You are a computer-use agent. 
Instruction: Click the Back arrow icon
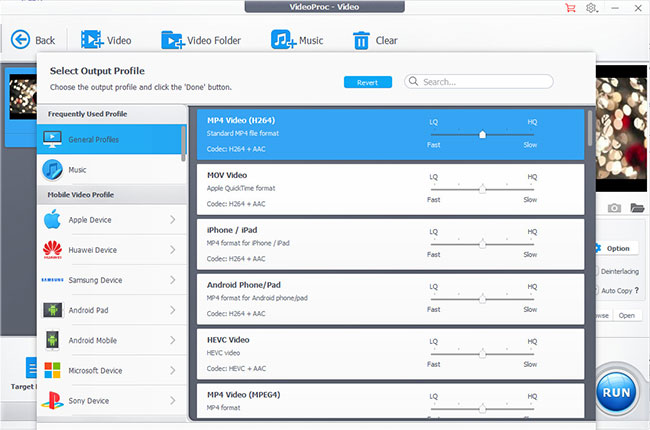pos(21,40)
